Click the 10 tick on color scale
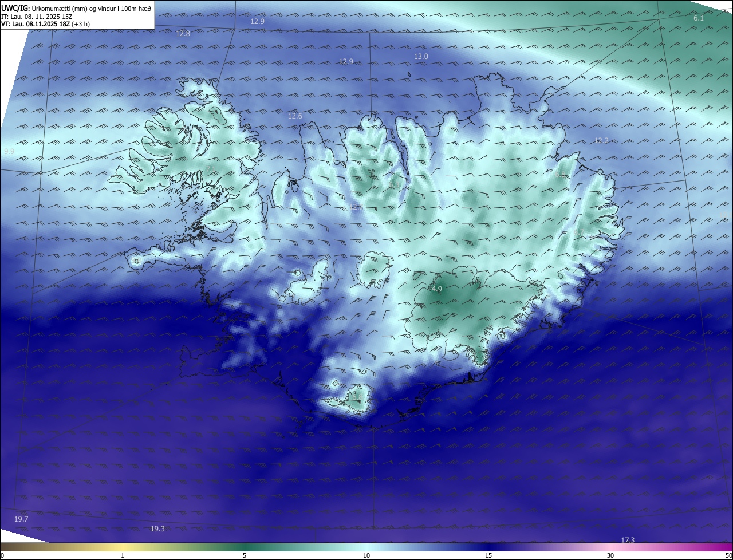The width and height of the screenshot is (733, 560). click(366, 555)
